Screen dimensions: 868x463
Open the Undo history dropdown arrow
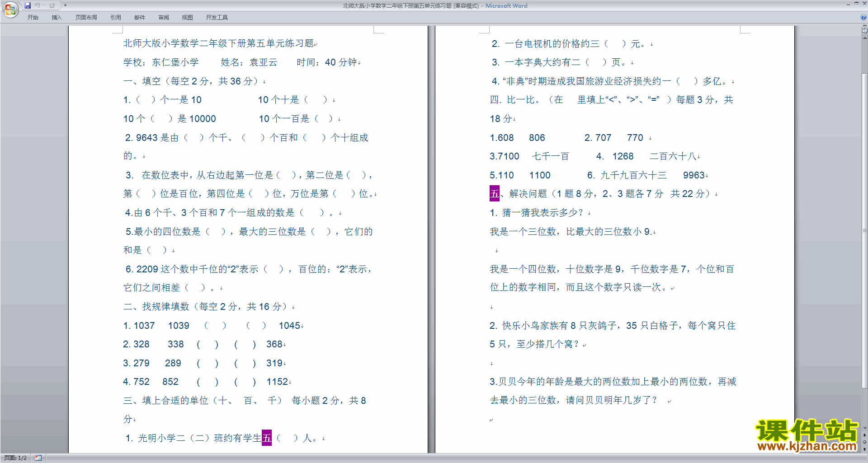click(44, 5)
